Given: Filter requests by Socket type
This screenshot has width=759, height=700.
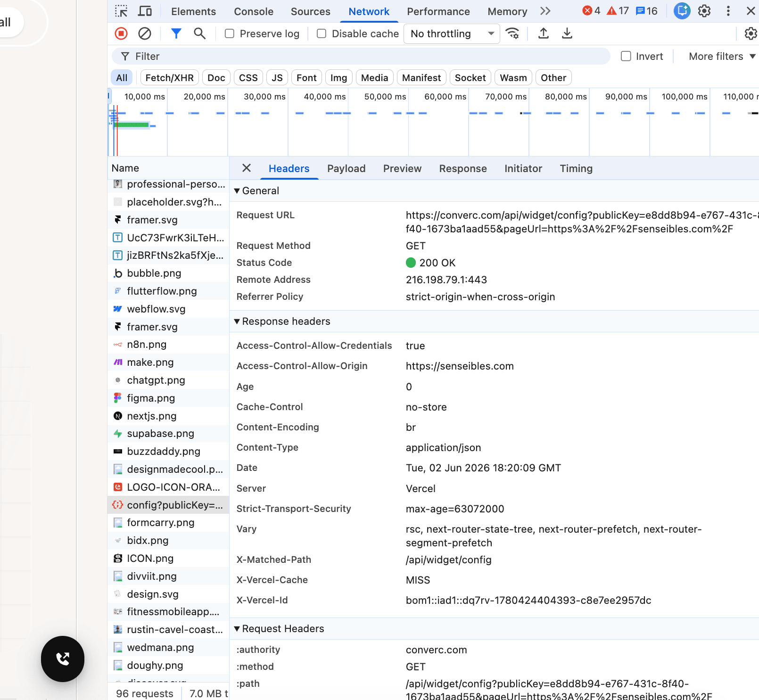Looking at the screenshot, I should pos(470,78).
